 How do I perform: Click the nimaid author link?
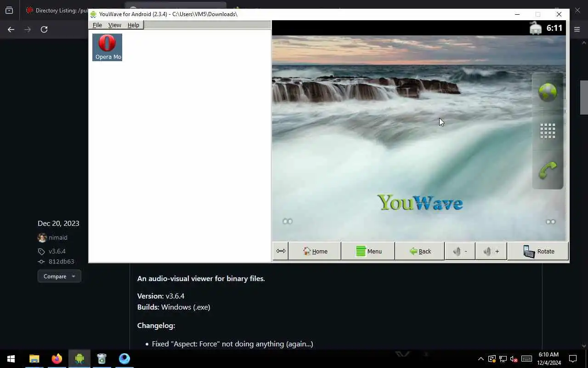tap(58, 238)
